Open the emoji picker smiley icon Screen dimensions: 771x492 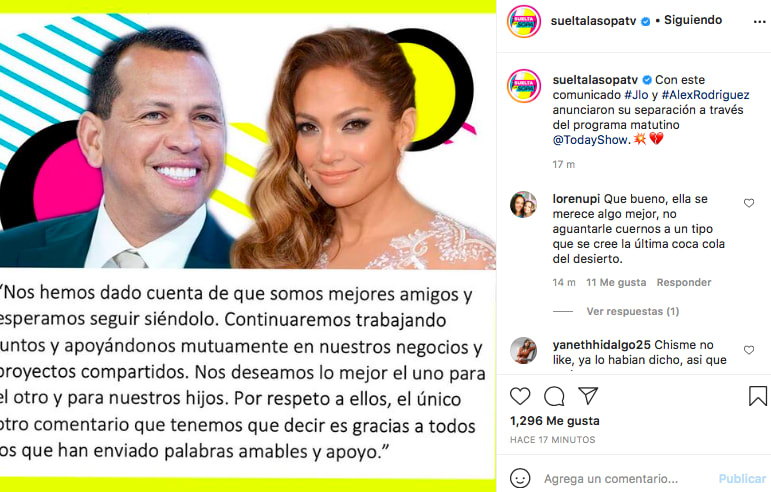click(520, 478)
